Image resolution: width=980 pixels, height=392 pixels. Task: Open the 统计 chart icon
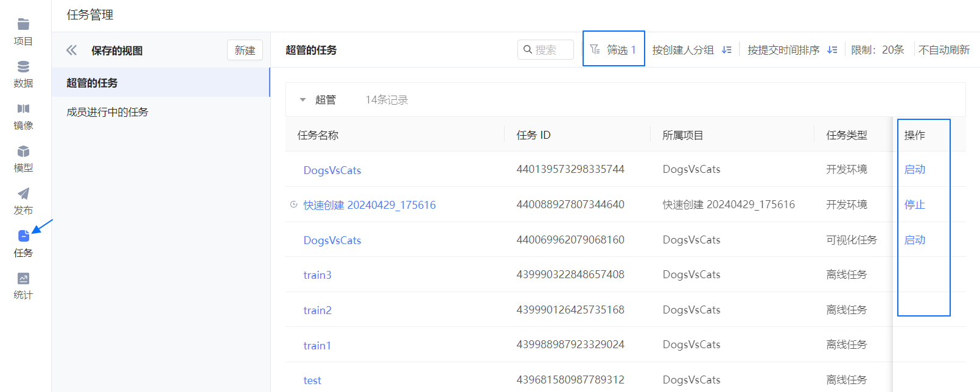(23, 285)
